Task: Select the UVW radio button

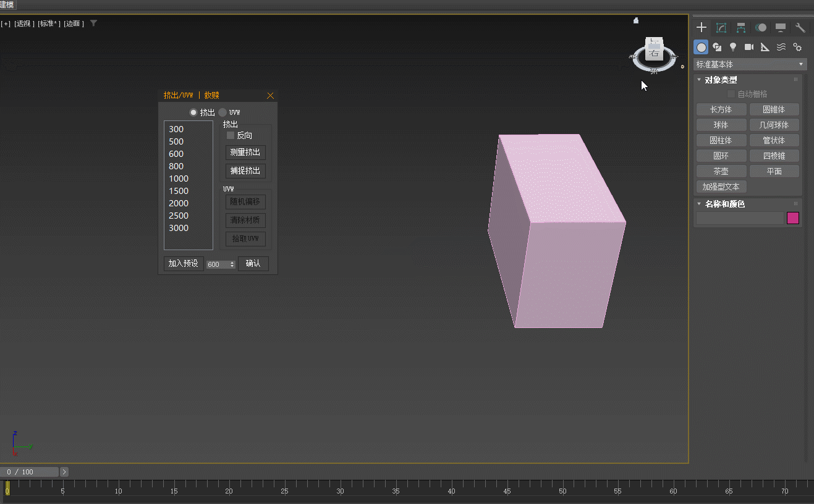Action: tap(223, 112)
